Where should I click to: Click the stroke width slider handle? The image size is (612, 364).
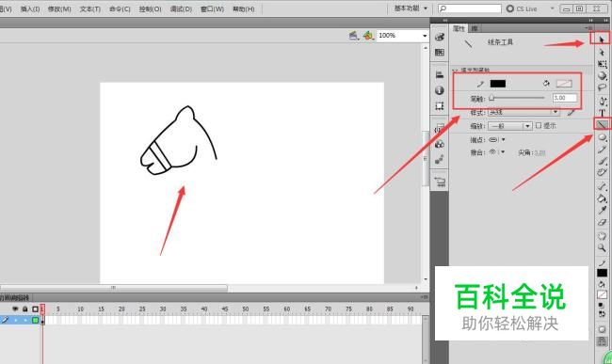491,98
